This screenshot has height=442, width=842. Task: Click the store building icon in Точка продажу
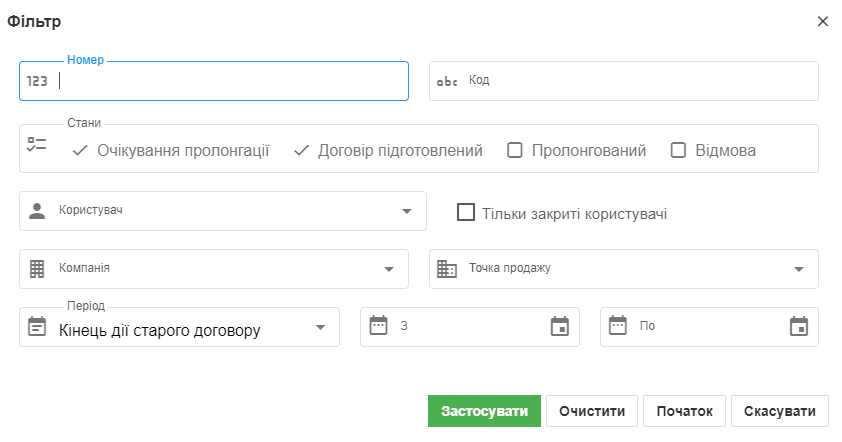pyautogui.click(x=447, y=269)
